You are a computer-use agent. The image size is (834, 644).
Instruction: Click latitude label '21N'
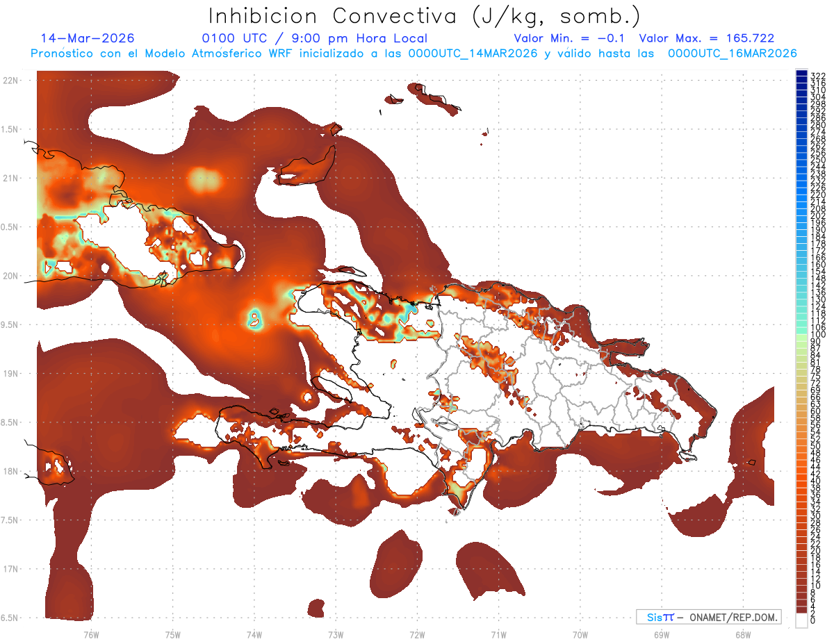(x=12, y=178)
